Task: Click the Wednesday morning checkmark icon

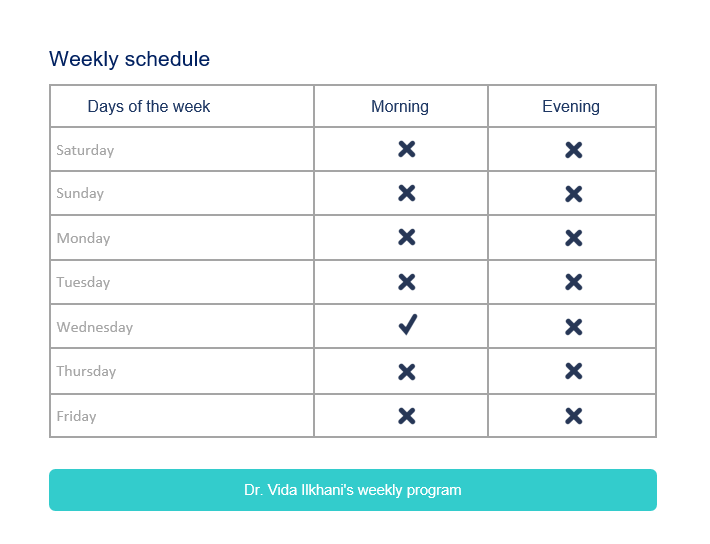Action: coord(407,325)
